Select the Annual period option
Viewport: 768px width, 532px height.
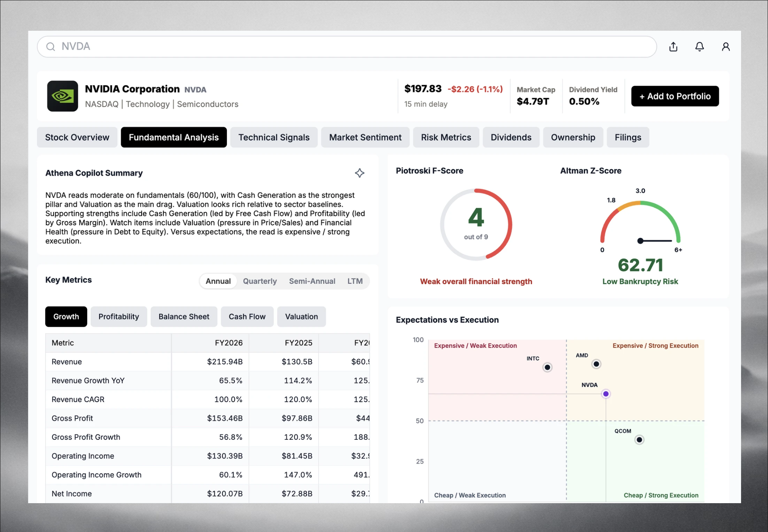pos(218,281)
